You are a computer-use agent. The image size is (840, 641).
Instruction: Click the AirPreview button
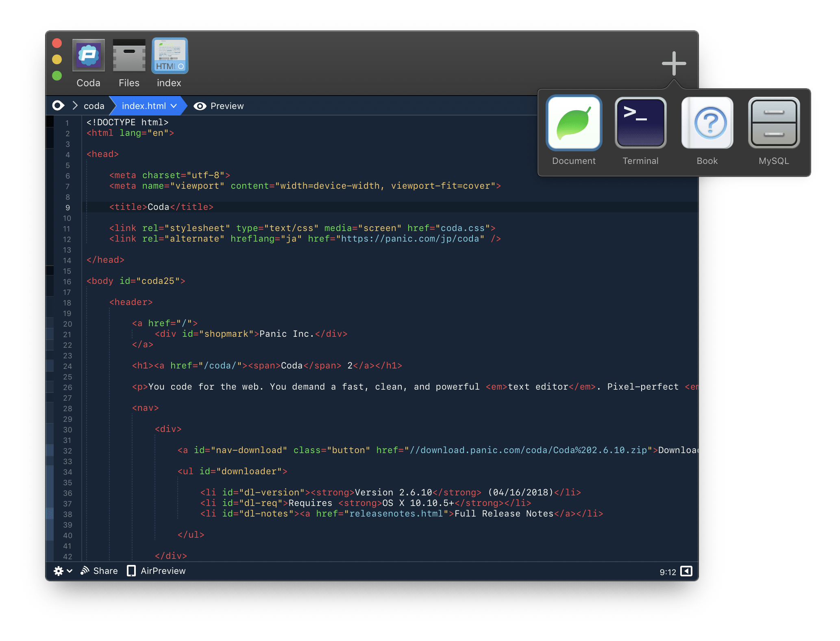[156, 571]
